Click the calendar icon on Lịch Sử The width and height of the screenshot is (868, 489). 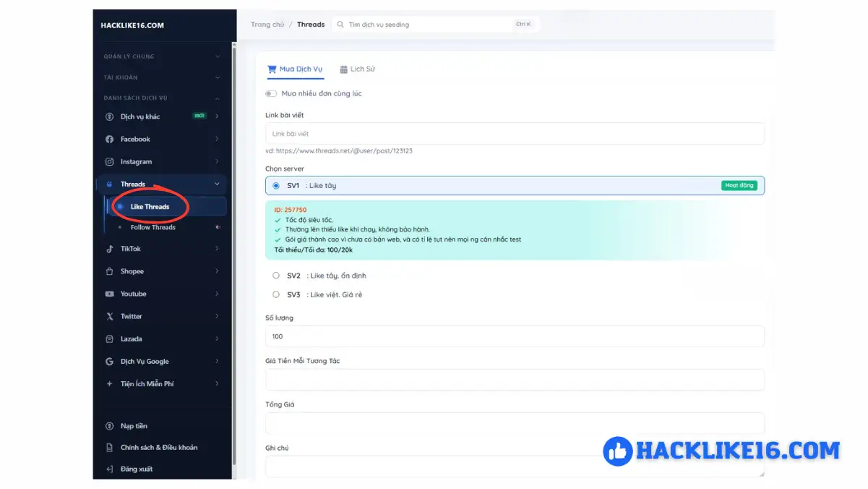[344, 69]
